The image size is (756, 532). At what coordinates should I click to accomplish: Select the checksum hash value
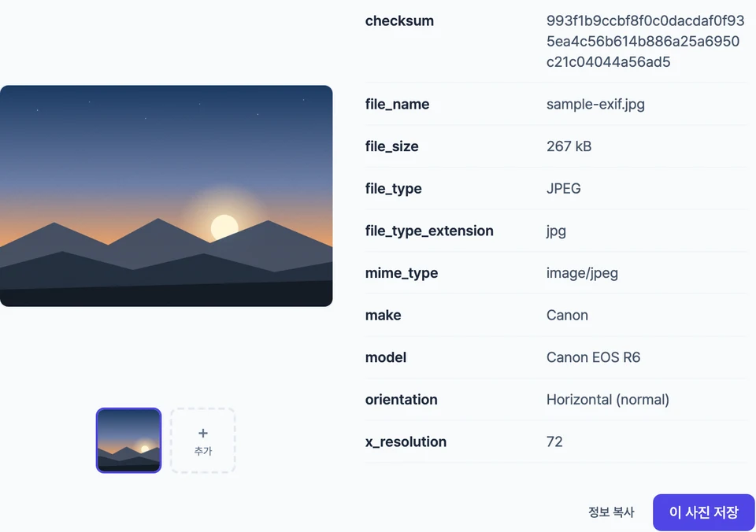(646, 42)
